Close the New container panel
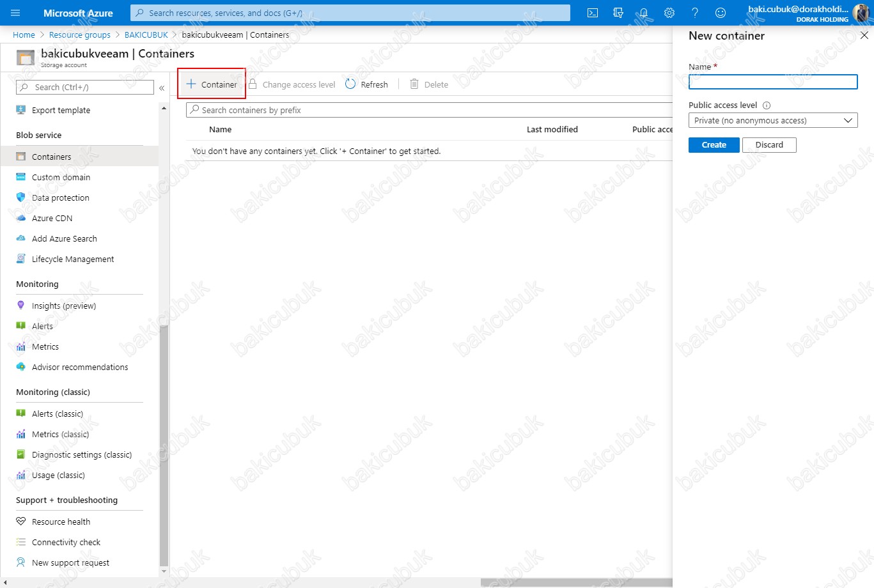 pyautogui.click(x=864, y=36)
